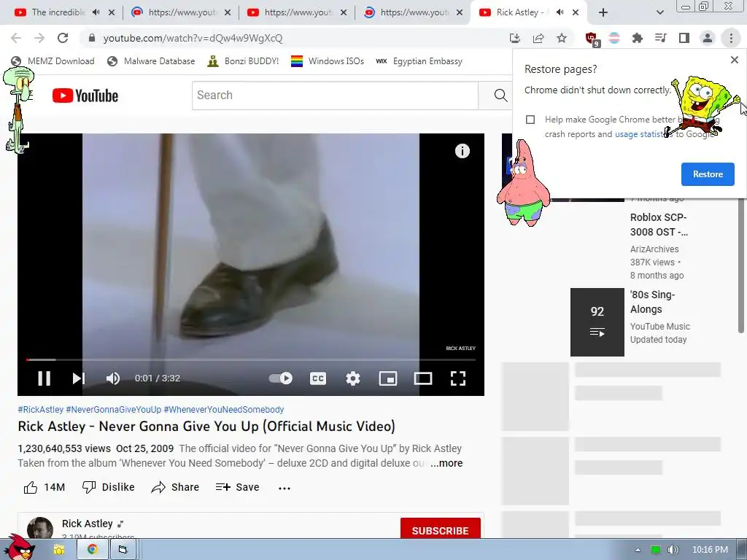Click YouTube logo to go home
This screenshot has height=560, width=747.
[85, 96]
